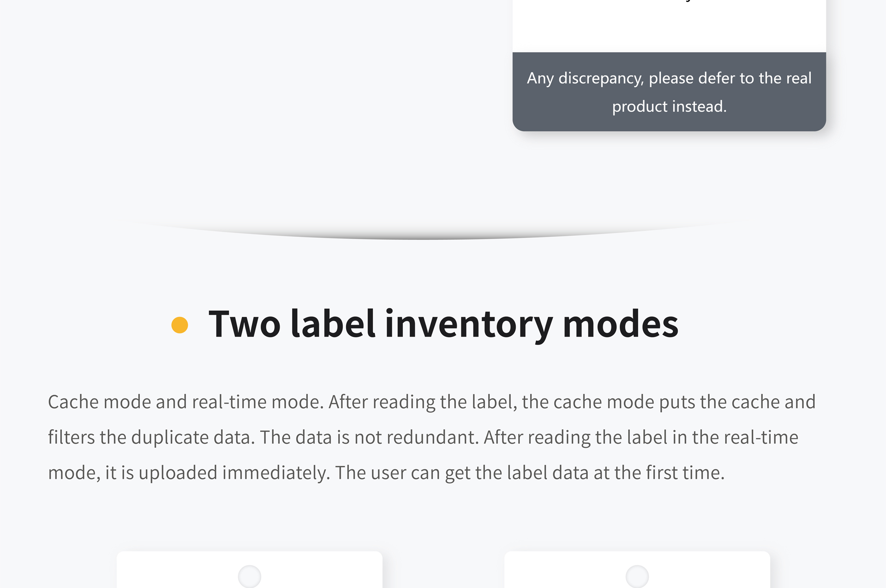
Task: Click the words "Cache mode" starting the paragraph
Action: click(99, 402)
